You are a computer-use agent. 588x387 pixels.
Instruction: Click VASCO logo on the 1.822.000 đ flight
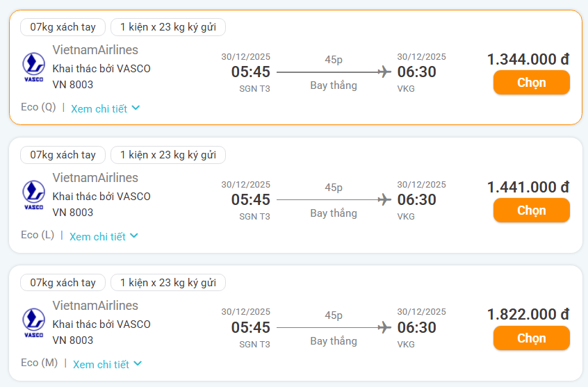click(33, 323)
